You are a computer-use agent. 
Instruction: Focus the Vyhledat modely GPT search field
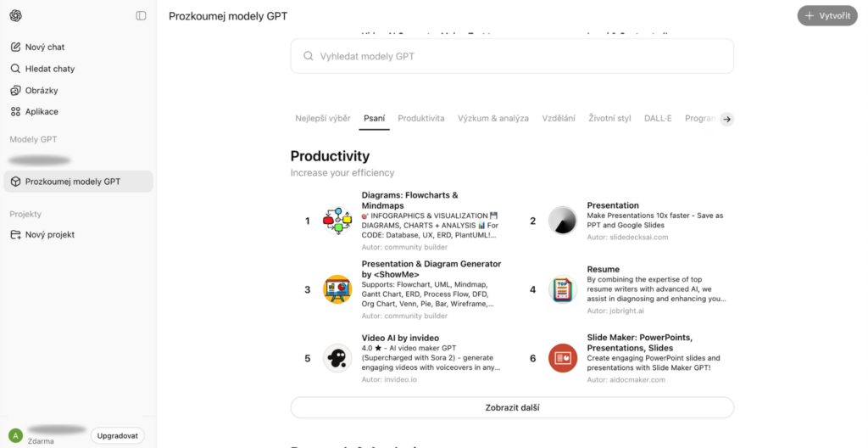click(512, 56)
